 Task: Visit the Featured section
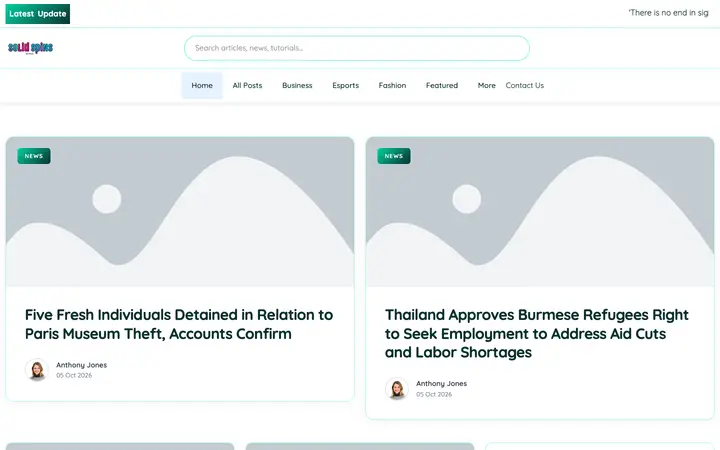(442, 85)
